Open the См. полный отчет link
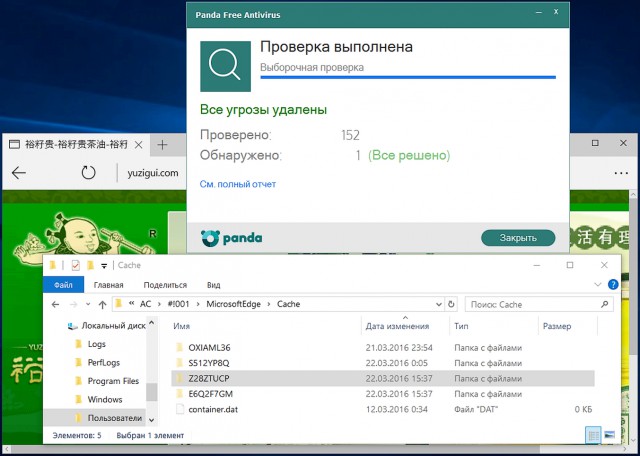The width and height of the screenshot is (640, 456). point(238,184)
